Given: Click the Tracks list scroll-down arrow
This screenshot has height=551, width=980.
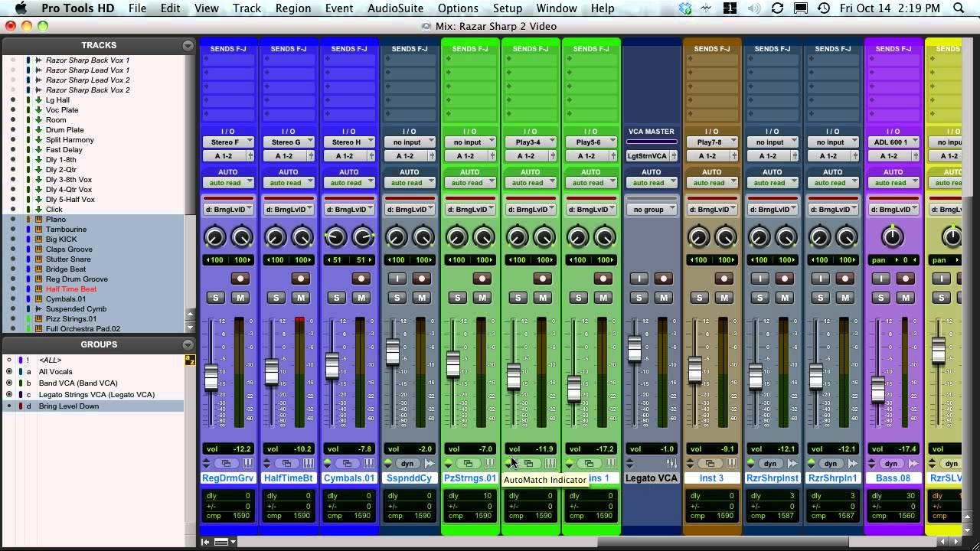Looking at the screenshot, I should (191, 327).
